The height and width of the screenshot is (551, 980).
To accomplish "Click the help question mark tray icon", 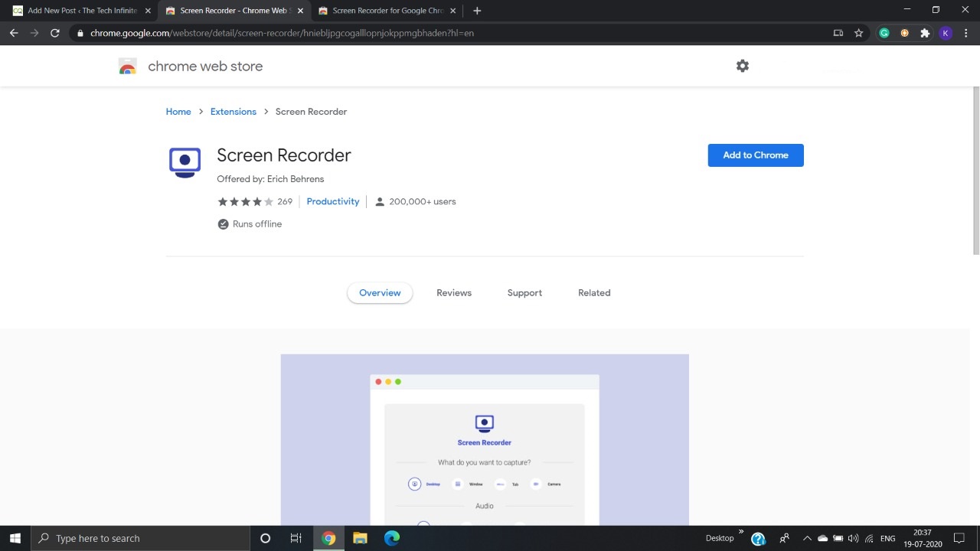I will coord(758,539).
